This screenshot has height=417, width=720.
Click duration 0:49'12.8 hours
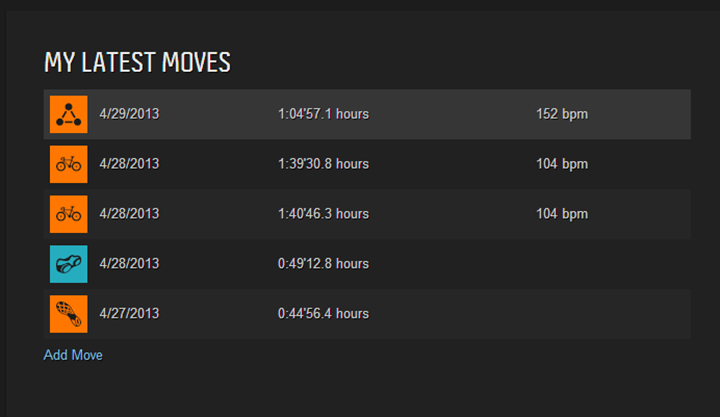tap(323, 264)
